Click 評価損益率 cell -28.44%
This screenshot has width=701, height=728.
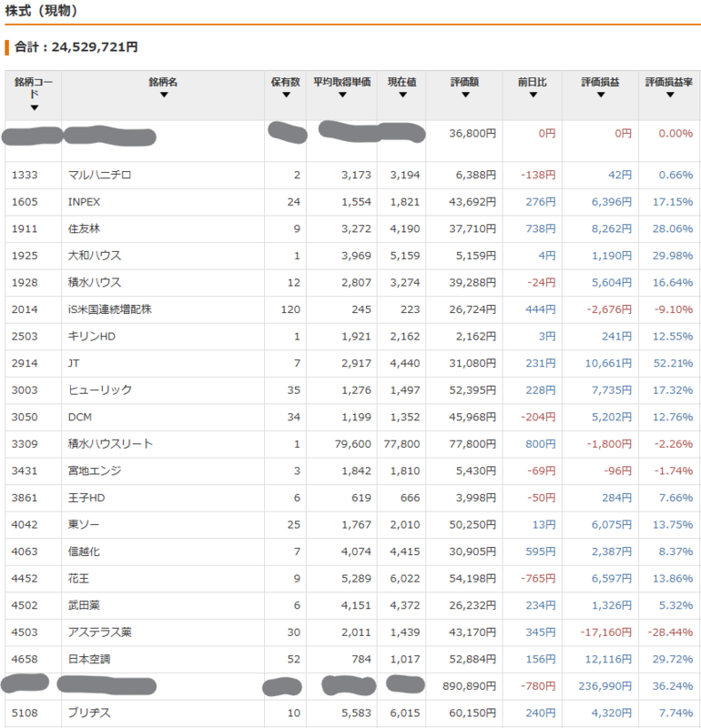[670, 632]
